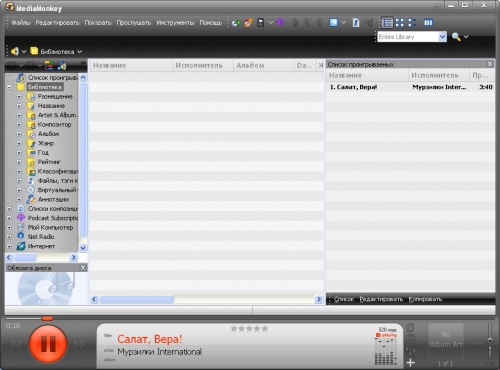Click the burn CD toolbar icon
The image size is (500, 370).
(x=248, y=23)
